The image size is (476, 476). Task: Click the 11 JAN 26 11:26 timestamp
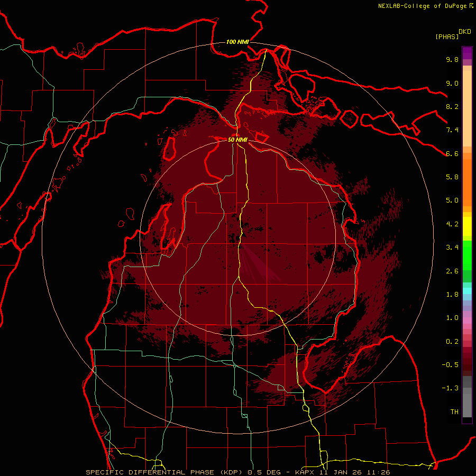click(355, 472)
